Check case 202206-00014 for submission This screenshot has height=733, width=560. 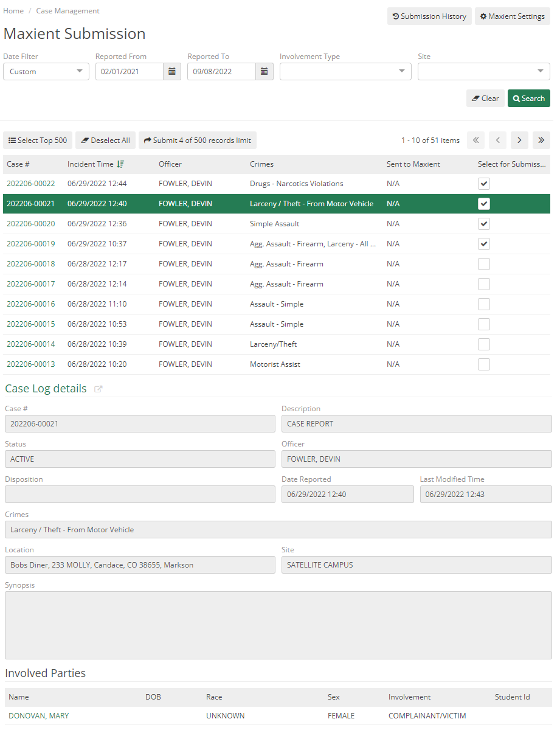484,344
